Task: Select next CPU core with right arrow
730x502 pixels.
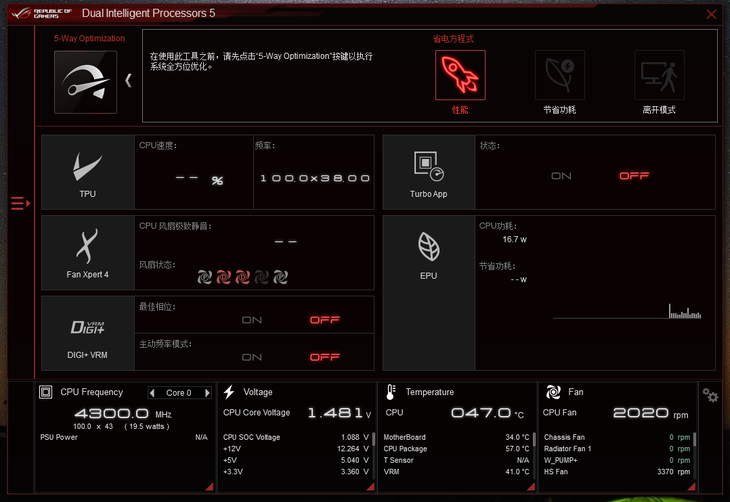Action: (x=207, y=393)
